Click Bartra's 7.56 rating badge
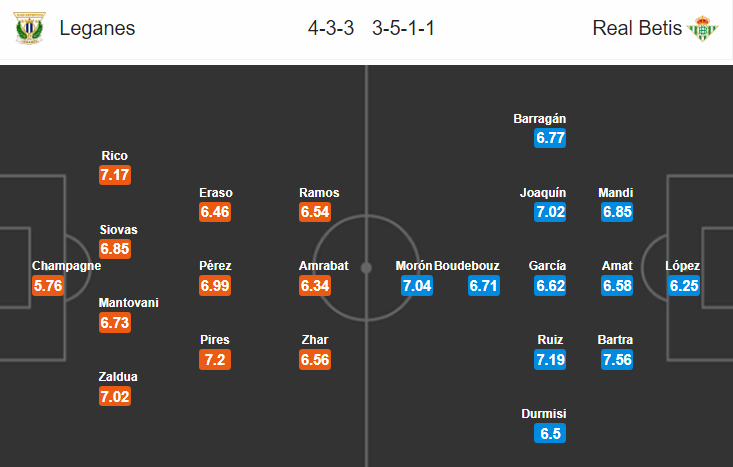 (617, 359)
